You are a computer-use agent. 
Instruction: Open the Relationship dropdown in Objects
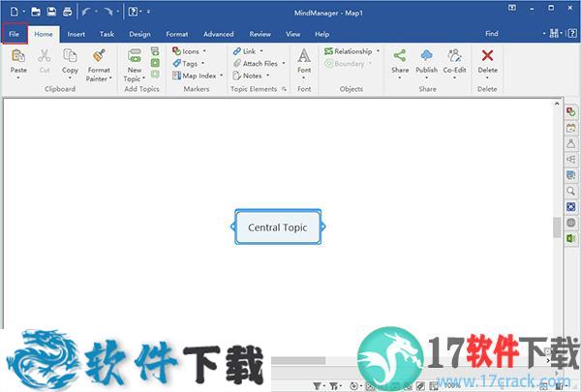tap(352, 51)
